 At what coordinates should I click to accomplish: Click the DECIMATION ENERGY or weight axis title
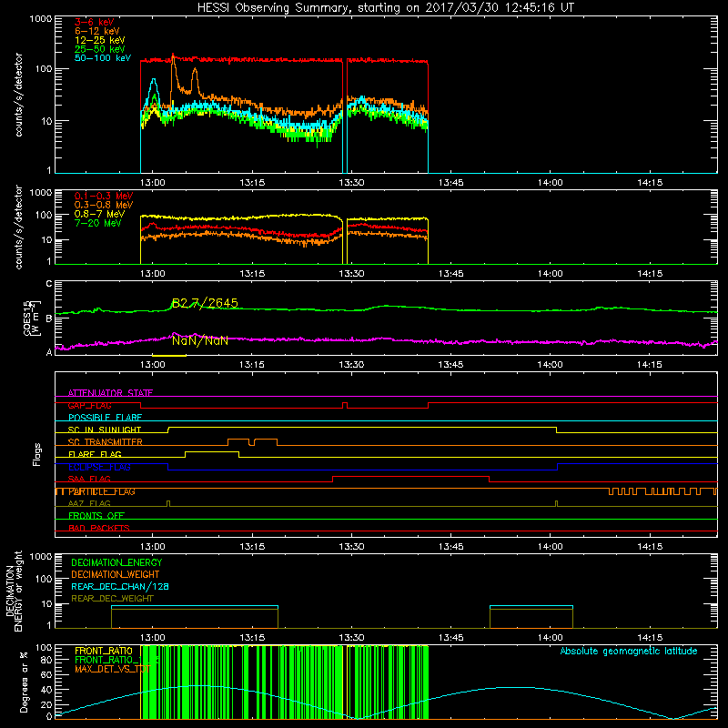(15, 591)
